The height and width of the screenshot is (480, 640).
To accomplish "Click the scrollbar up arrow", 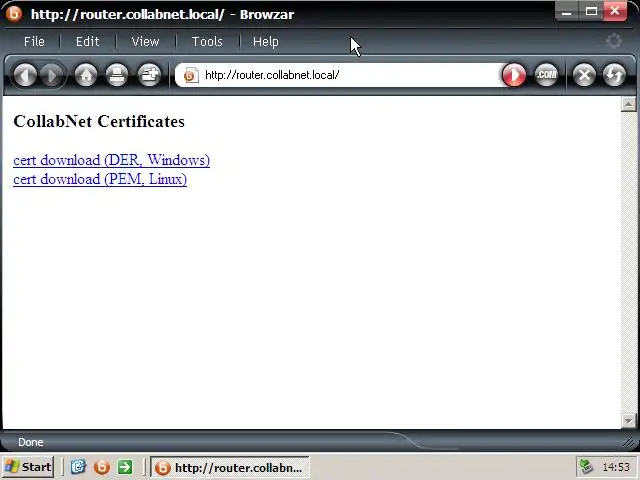I will [628, 104].
